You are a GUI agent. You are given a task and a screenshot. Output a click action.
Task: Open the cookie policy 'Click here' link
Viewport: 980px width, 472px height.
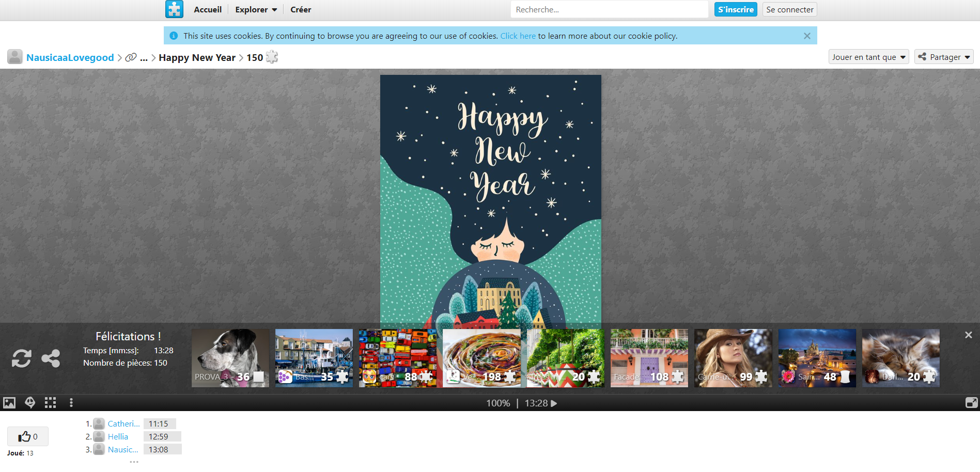[x=518, y=36]
